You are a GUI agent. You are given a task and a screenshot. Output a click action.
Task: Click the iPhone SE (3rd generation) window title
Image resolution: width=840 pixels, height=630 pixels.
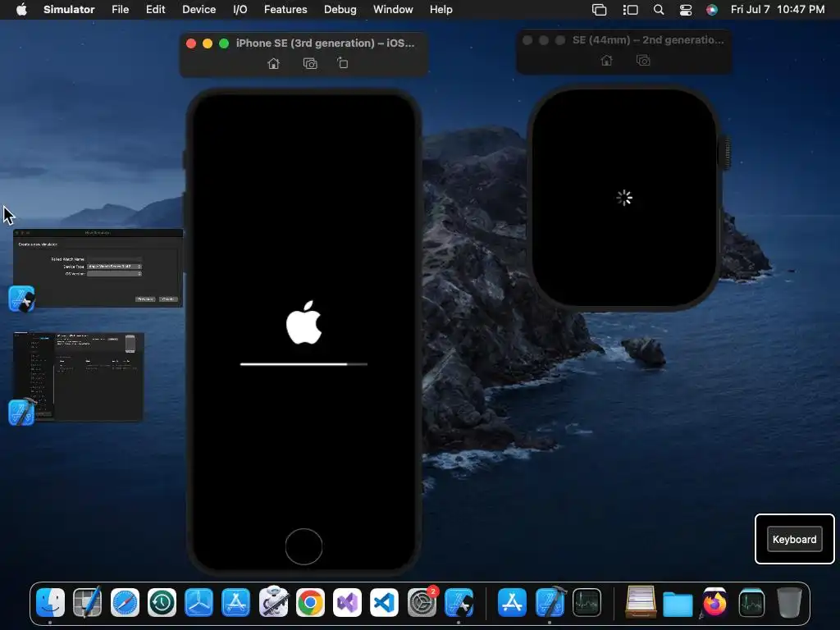click(325, 43)
